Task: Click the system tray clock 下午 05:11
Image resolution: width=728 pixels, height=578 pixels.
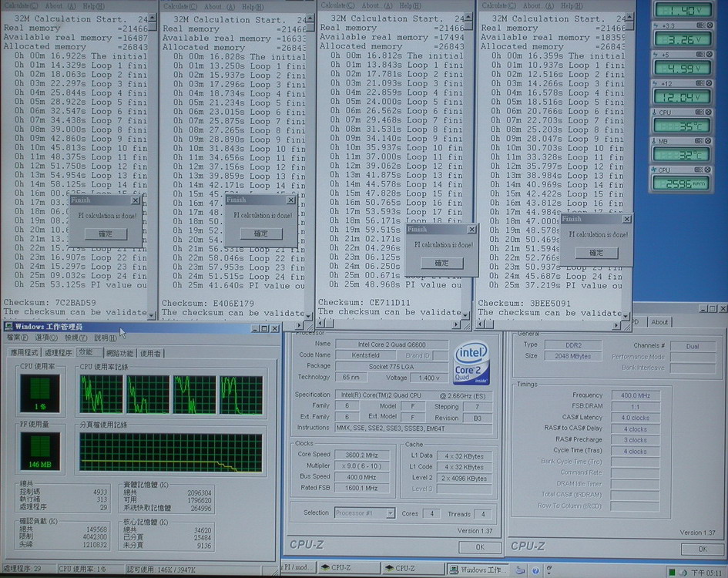Action: (706, 573)
